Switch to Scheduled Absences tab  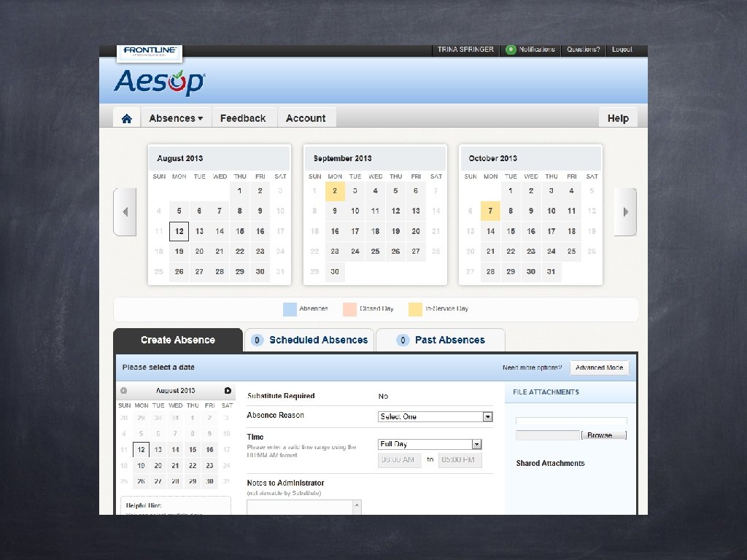click(x=309, y=340)
